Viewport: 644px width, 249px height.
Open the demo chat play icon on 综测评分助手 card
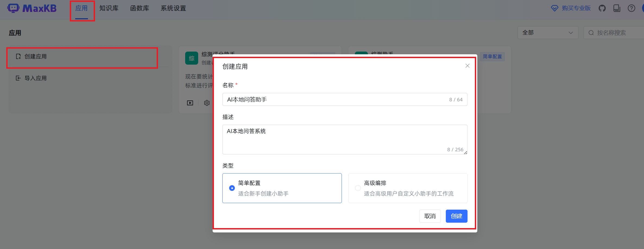[190, 103]
